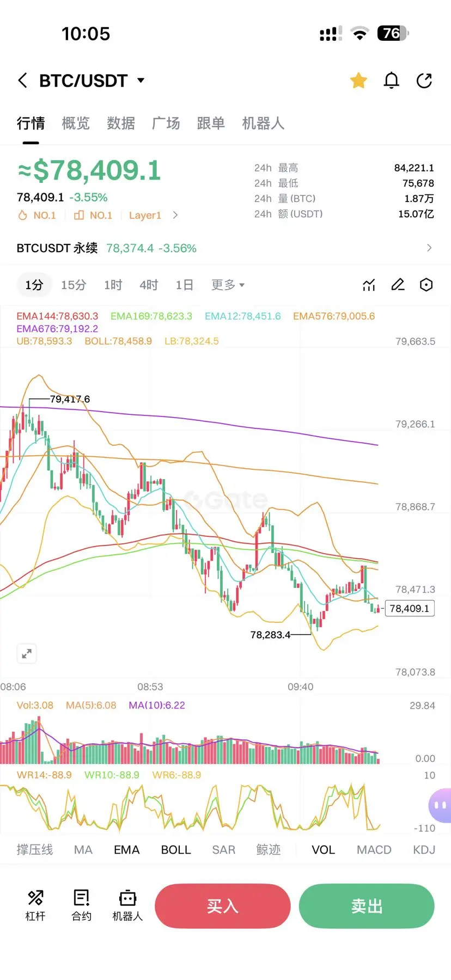Tap the flame NO.1 ranking tag
451x980 pixels.
pyautogui.click(x=37, y=215)
